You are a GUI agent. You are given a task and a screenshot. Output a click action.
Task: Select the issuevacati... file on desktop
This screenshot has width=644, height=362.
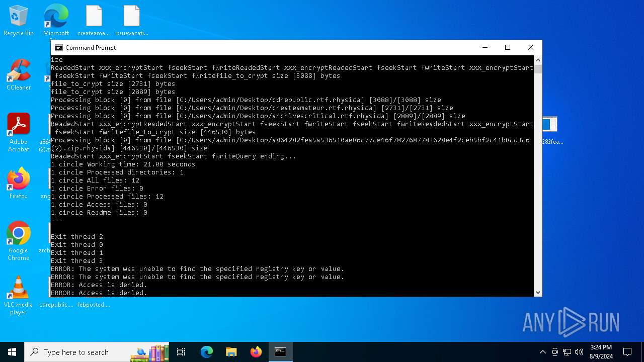pos(132,21)
